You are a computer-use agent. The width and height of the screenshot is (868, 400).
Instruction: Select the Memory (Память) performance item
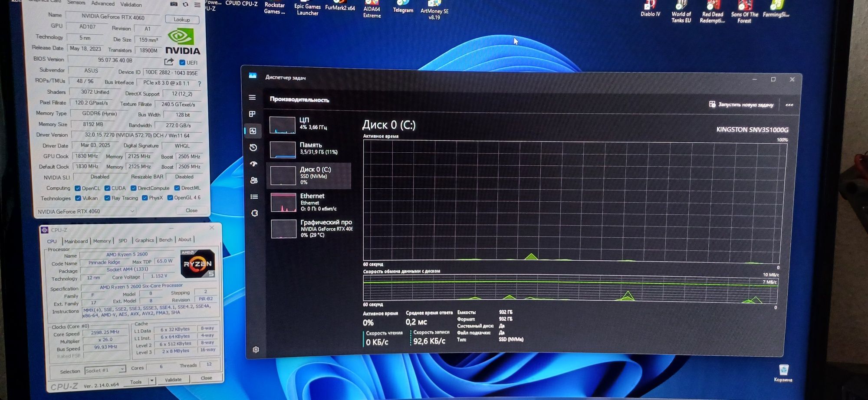pos(310,149)
